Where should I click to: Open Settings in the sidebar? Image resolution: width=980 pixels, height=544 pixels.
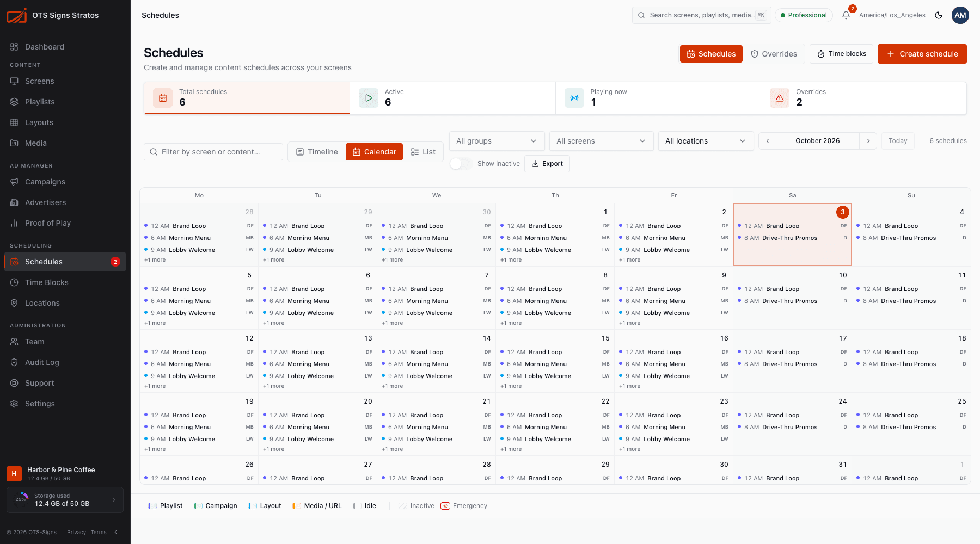[x=65, y=404]
